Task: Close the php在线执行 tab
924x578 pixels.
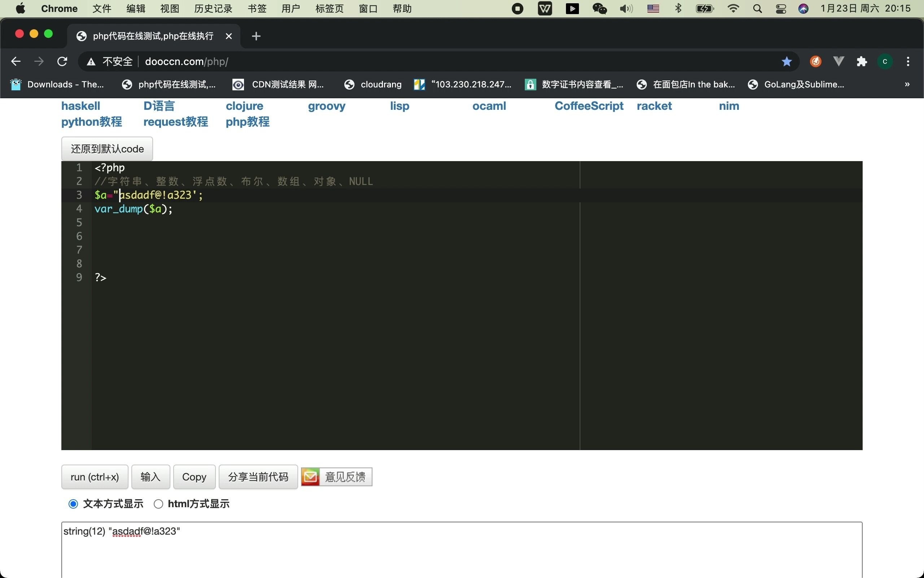Action: (x=229, y=36)
